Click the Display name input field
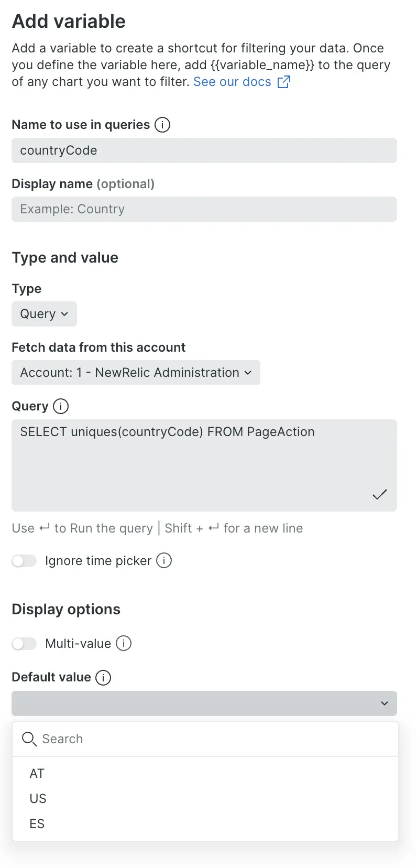Screen dimensions: 417x868 pyautogui.click(x=204, y=209)
